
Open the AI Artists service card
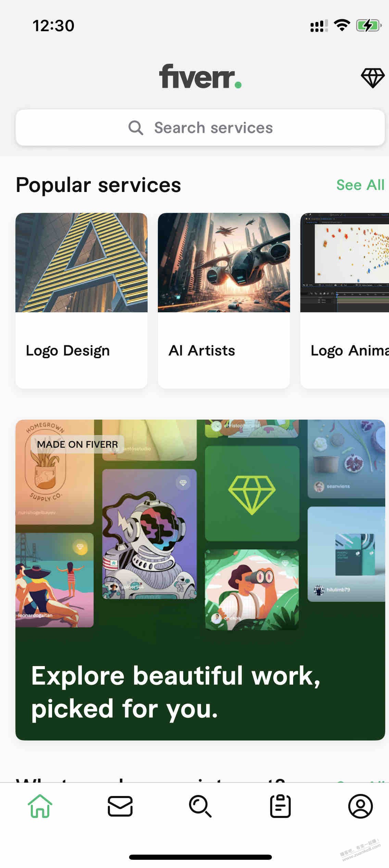click(224, 301)
